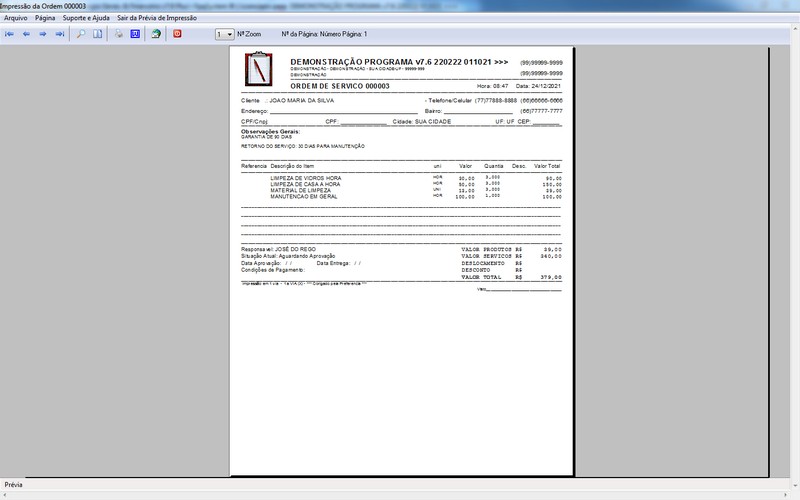Click the blue printer setup icon
Screen dimensions: 800x500
(x=135, y=34)
